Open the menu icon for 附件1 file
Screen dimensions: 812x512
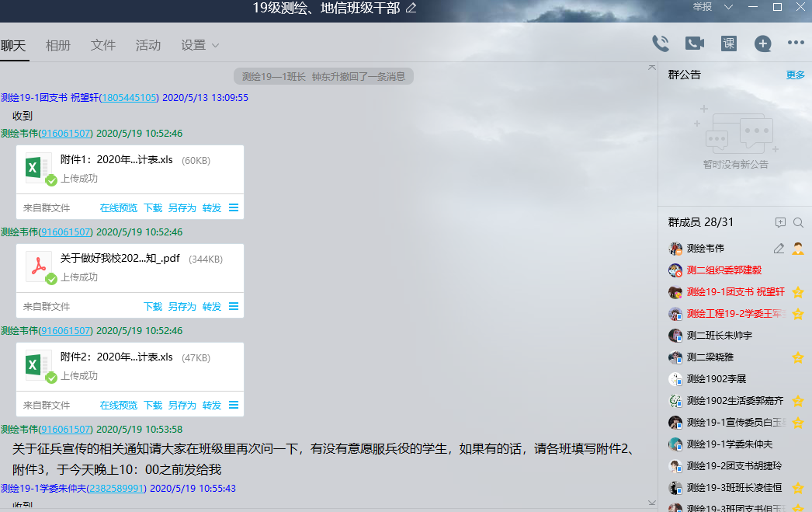(234, 208)
